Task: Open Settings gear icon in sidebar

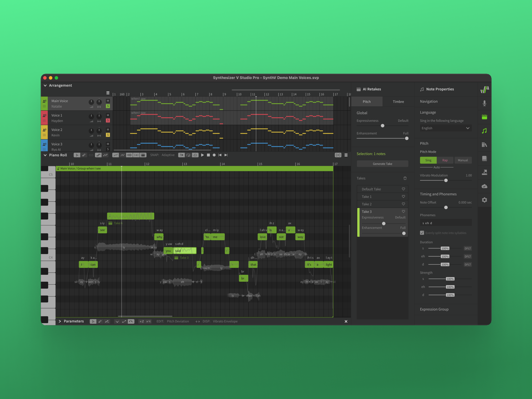Action: [484, 200]
